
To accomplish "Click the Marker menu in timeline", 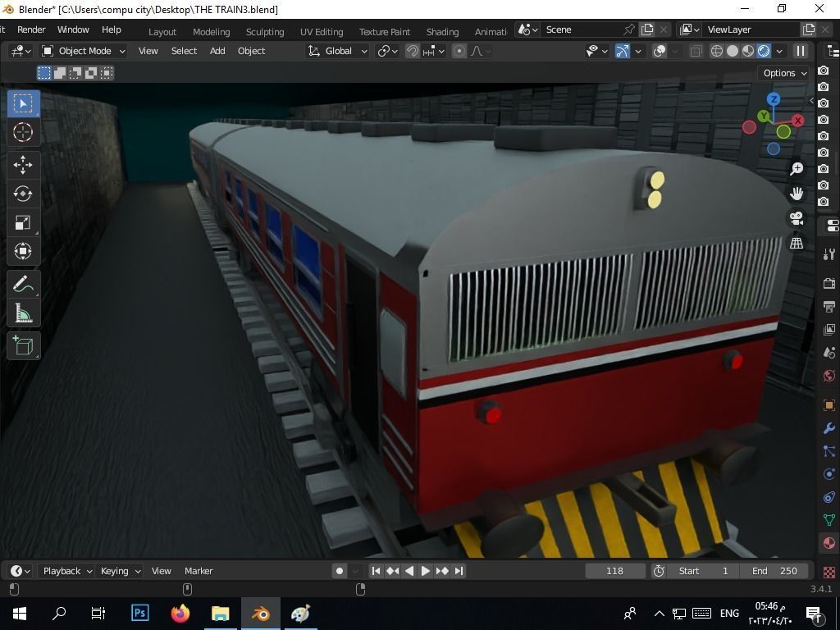I will pos(199,571).
